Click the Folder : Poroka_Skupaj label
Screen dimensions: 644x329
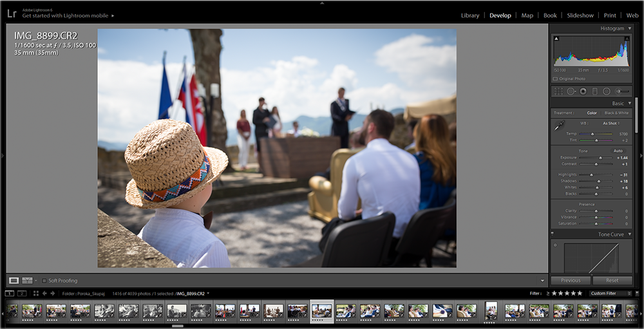(x=83, y=294)
